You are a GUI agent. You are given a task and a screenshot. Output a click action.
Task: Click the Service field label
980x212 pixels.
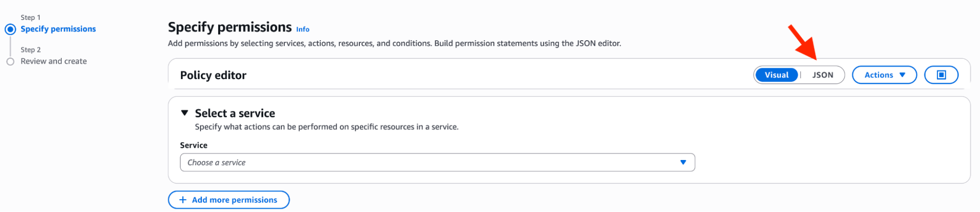point(194,145)
